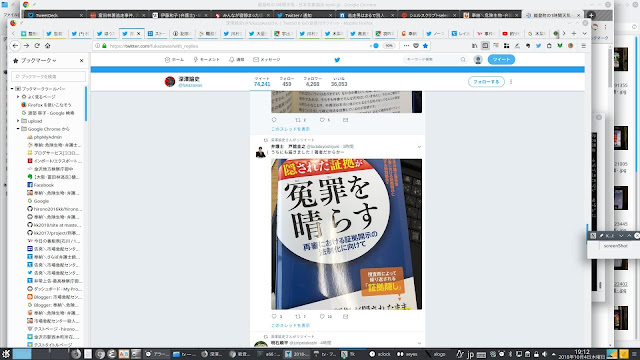Screen dimensions: 640x360
Task: Open the list all tabs dropdown
Action: coord(584,33)
